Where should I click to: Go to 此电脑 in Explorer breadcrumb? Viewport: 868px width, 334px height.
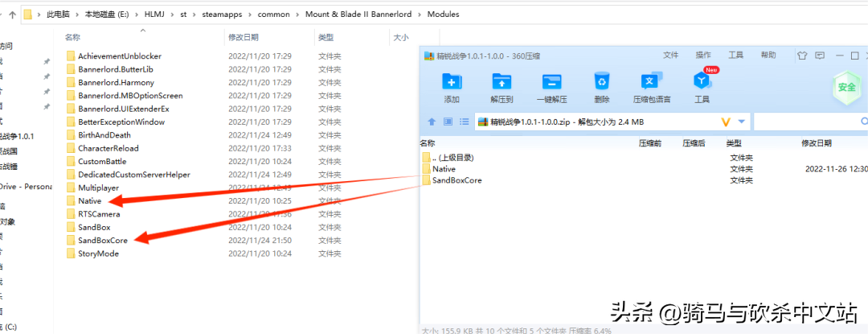pyautogui.click(x=59, y=14)
